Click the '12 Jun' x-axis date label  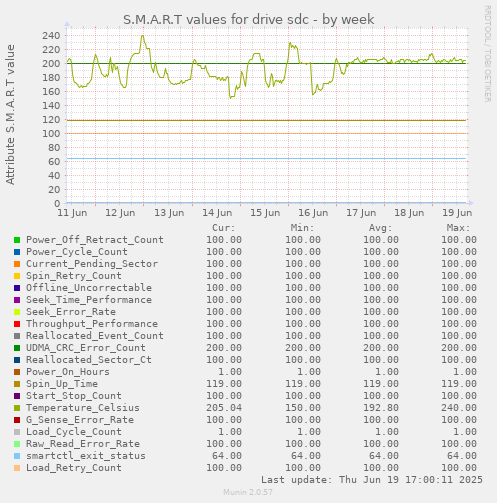(120, 213)
